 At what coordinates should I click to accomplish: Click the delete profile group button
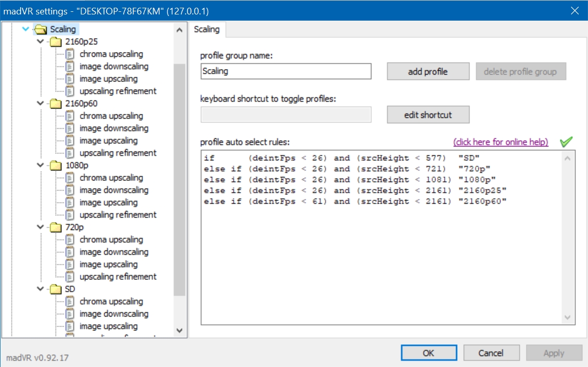520,72
